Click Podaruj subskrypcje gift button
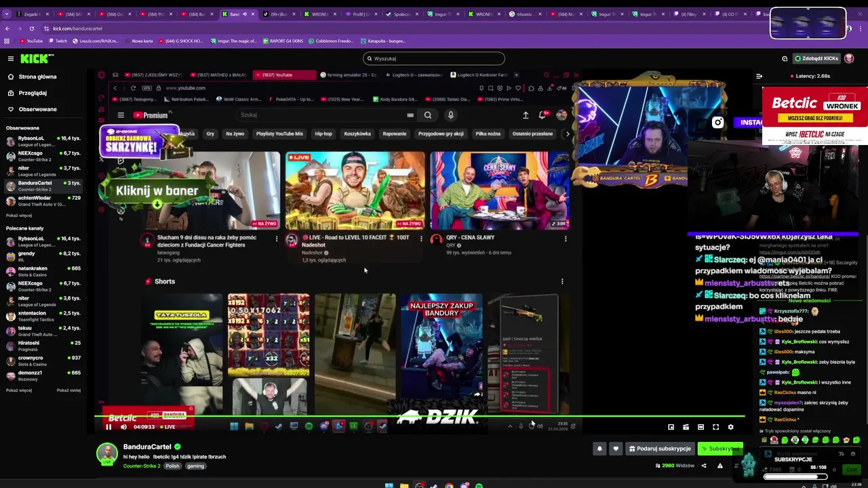 pyautogui.click(x=660, y=449)
